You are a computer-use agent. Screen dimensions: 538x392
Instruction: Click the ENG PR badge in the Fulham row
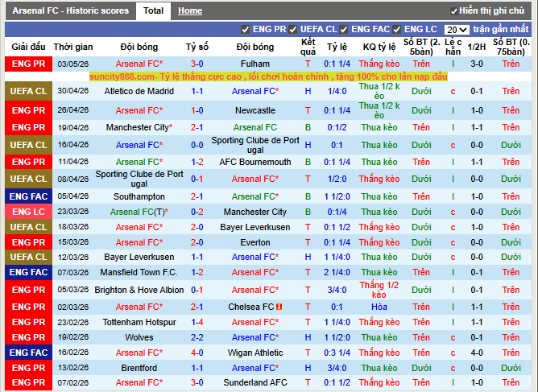[x=28, y=64]
